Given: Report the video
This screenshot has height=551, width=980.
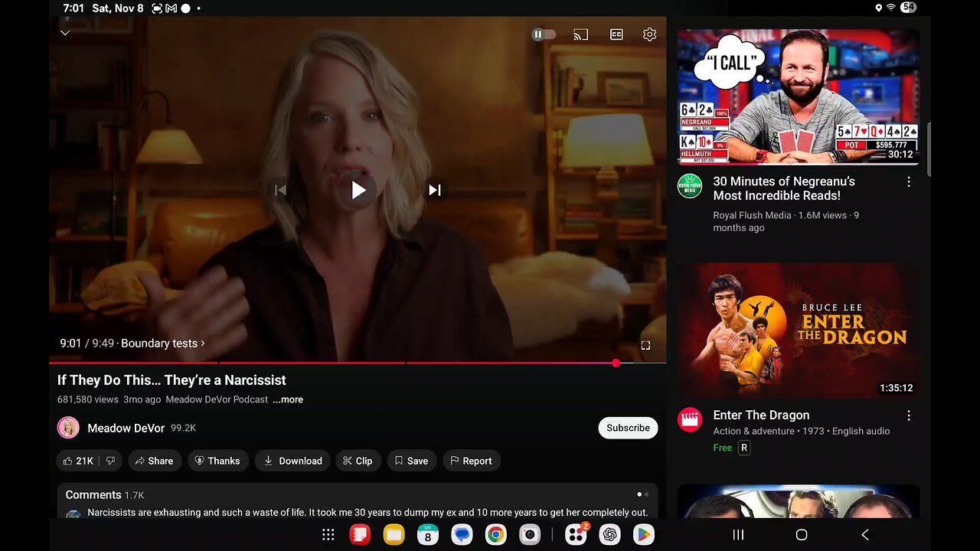Looking at the screenshot, I should point(471,461).
